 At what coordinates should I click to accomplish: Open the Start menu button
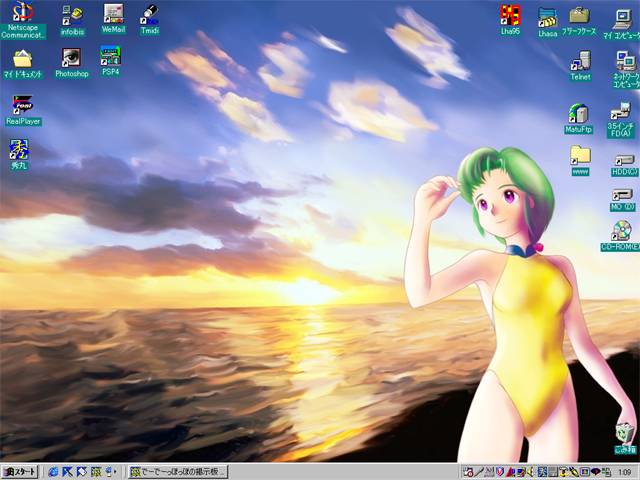click(x=20, y=471)
